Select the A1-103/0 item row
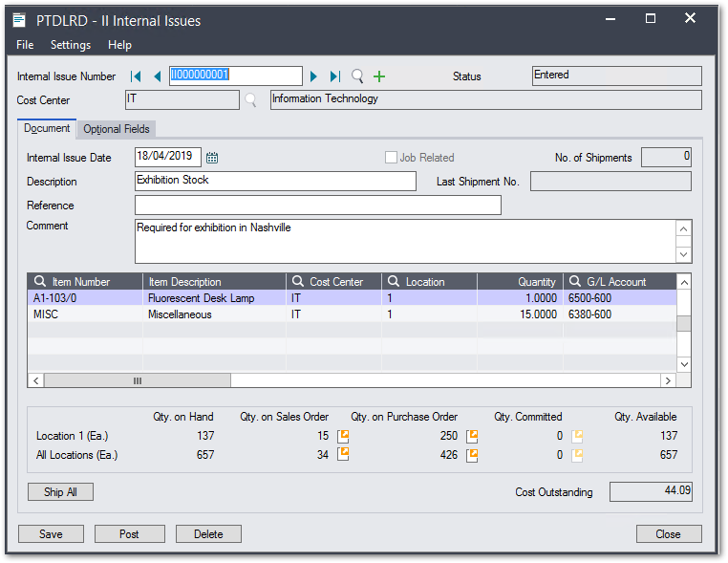 click(x=353, y=298)
